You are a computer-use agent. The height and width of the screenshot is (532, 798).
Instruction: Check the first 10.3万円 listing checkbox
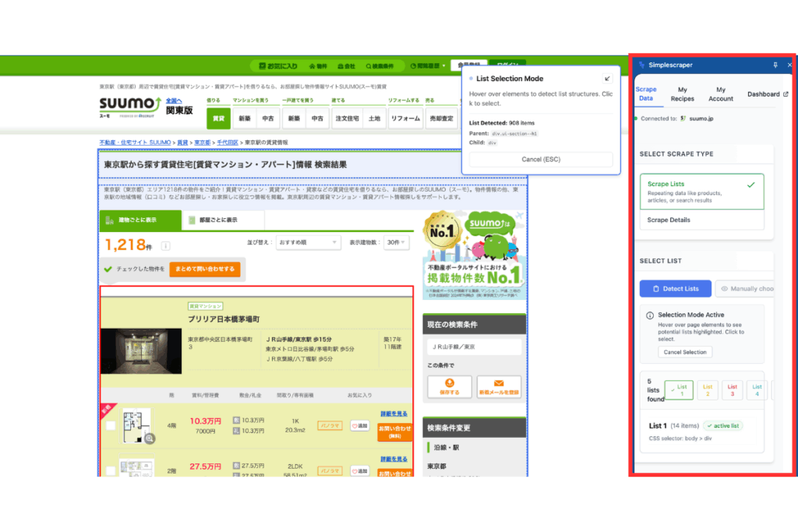click(111, 426)
